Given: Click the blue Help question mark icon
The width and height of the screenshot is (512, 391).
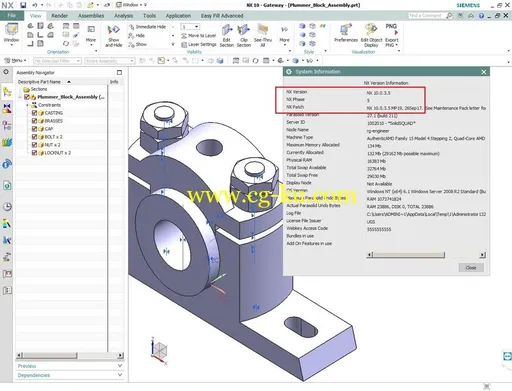Looking at the screenshot, I should (481, 15).
